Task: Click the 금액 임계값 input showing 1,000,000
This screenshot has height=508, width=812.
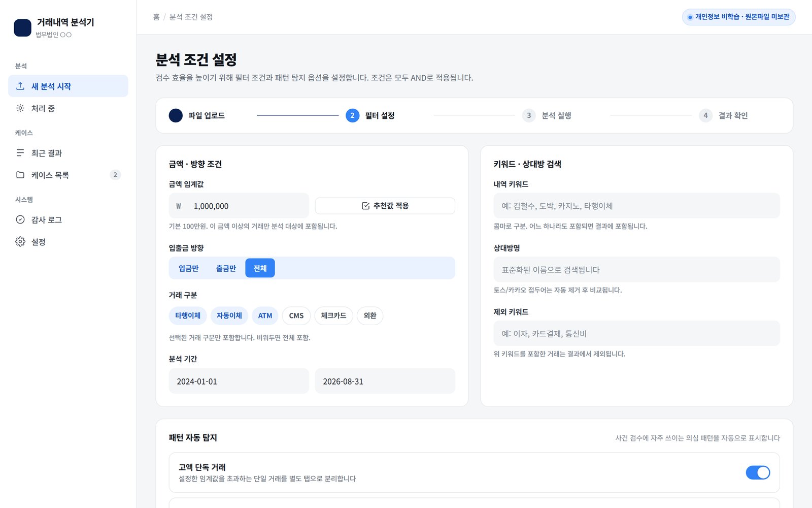Action: point(239,206)
